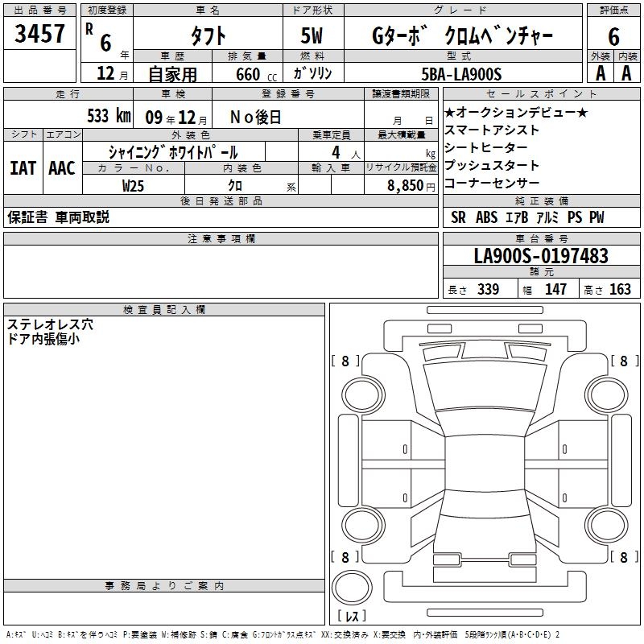The height and width of the screenshot is (644, 644).
Task: Select displacement value 660 cc
Action: click(x=256, y=74)
